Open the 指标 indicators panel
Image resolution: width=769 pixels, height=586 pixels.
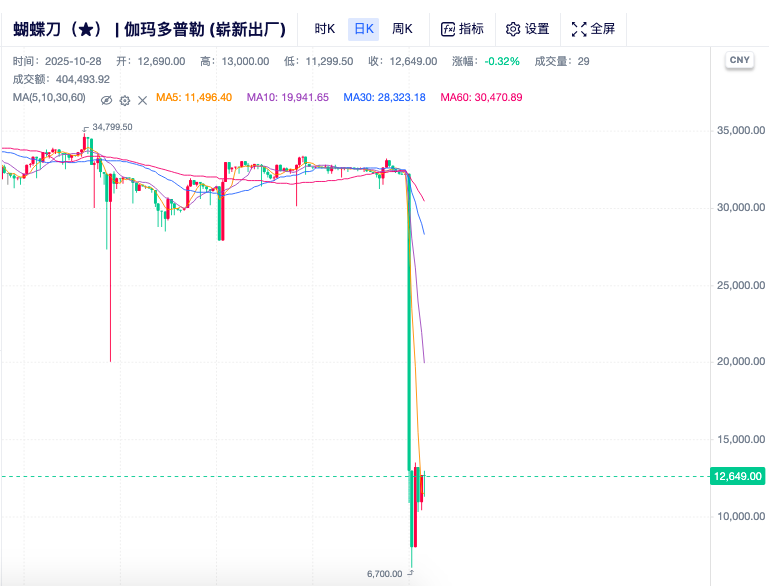[x=462, y=29]
